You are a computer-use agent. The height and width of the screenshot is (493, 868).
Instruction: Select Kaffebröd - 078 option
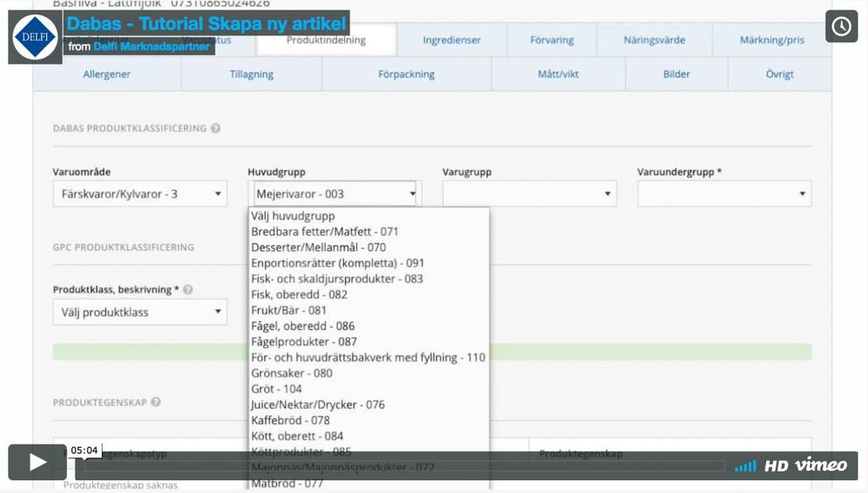[369, 420]
